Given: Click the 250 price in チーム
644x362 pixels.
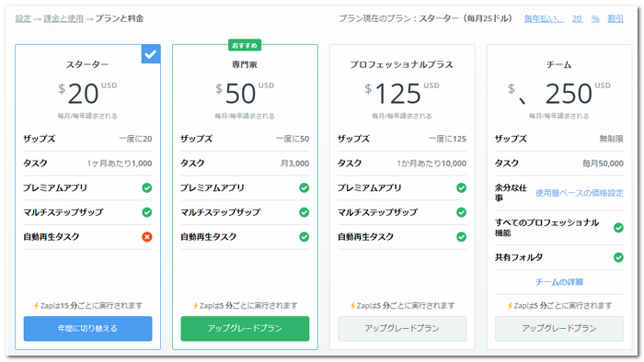Looking at the screenshot, I should (569, 94).
